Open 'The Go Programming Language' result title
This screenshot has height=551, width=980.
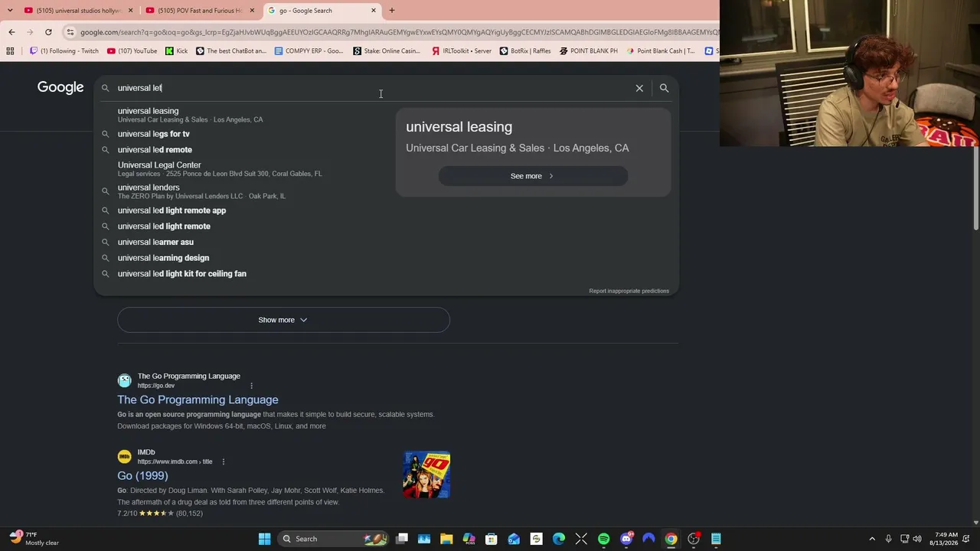(x=198, y=399)
